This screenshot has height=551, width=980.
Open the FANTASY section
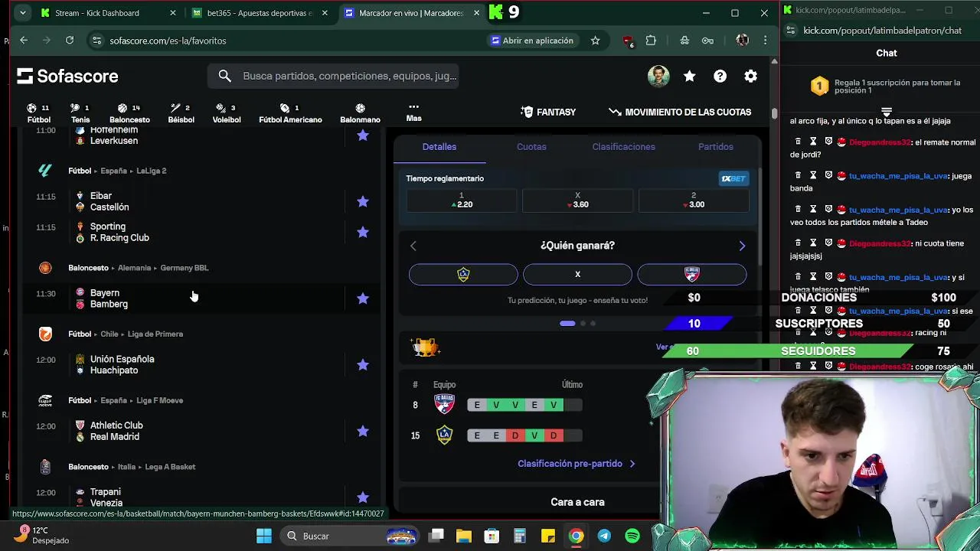tap(548, 112)
